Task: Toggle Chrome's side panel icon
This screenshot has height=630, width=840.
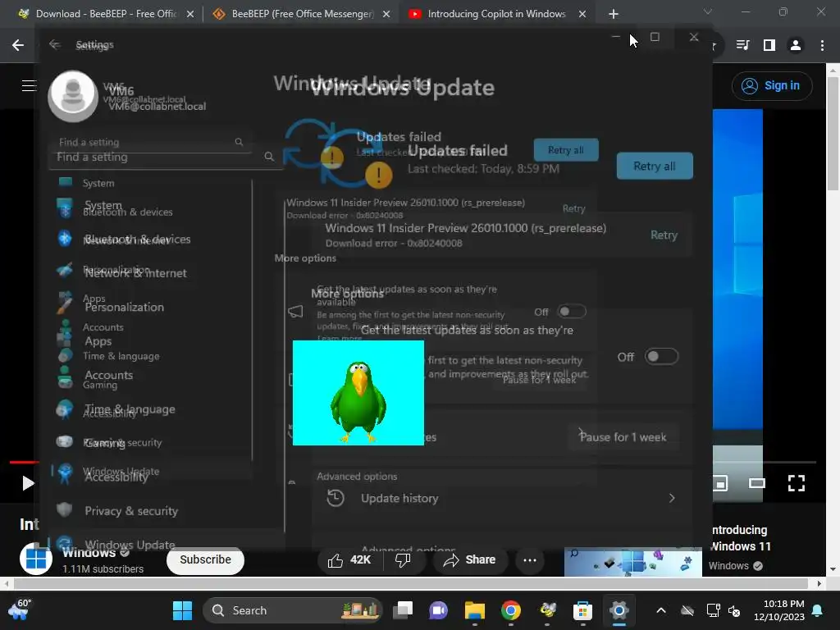Action: click(x=769, y=45)
